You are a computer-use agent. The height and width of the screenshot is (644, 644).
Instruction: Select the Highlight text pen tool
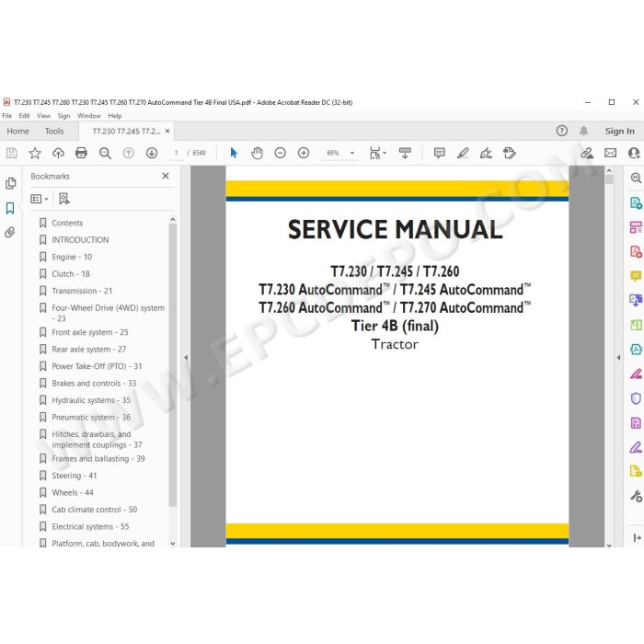click(463, 154)
